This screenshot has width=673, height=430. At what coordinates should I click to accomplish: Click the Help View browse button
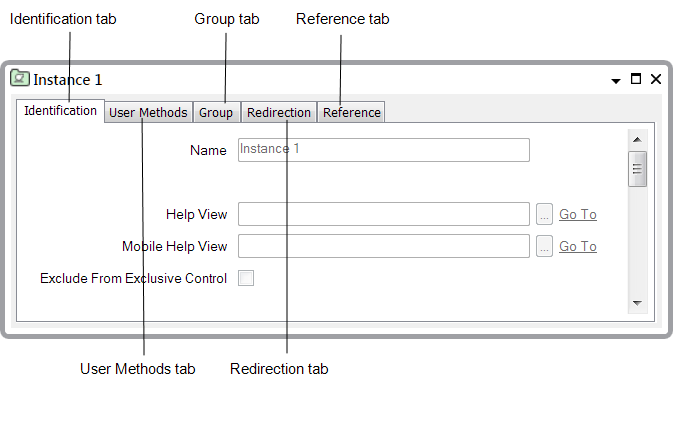pyautogui.click(x=544, y=214)
